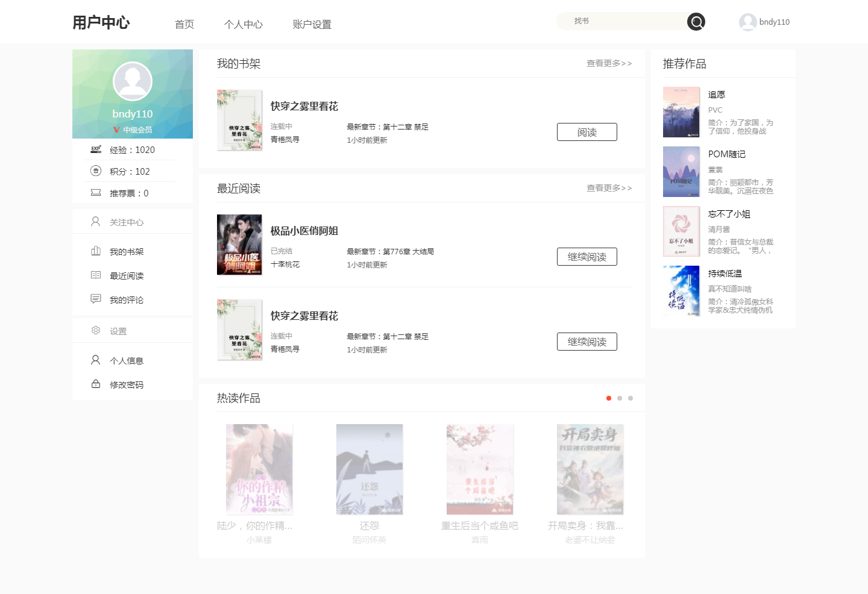Click the 我的书架 sidebar bookshelf icon

click(x=96, y=251)
